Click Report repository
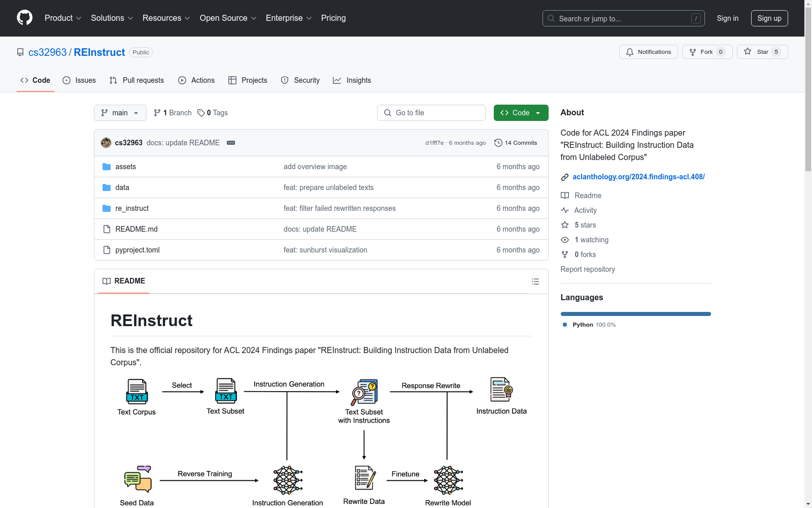Viewport: 812px width, 508px height. click(588, 269)
